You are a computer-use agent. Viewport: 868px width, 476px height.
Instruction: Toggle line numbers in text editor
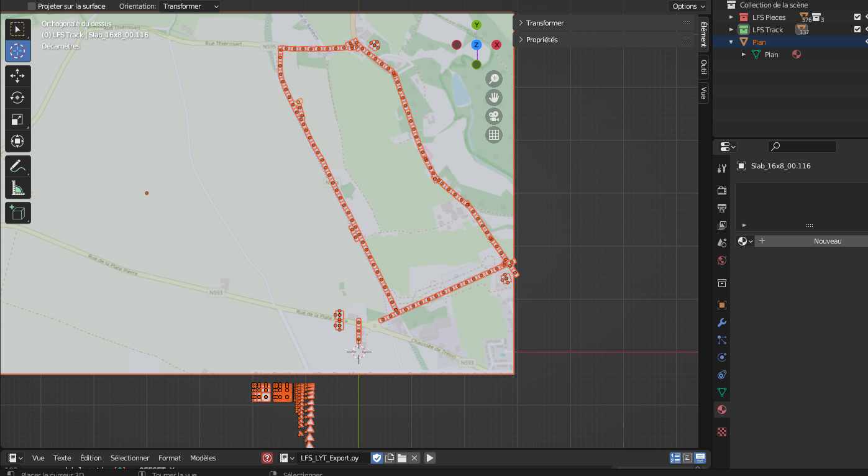pyautogui.click(x=675, y=458)
